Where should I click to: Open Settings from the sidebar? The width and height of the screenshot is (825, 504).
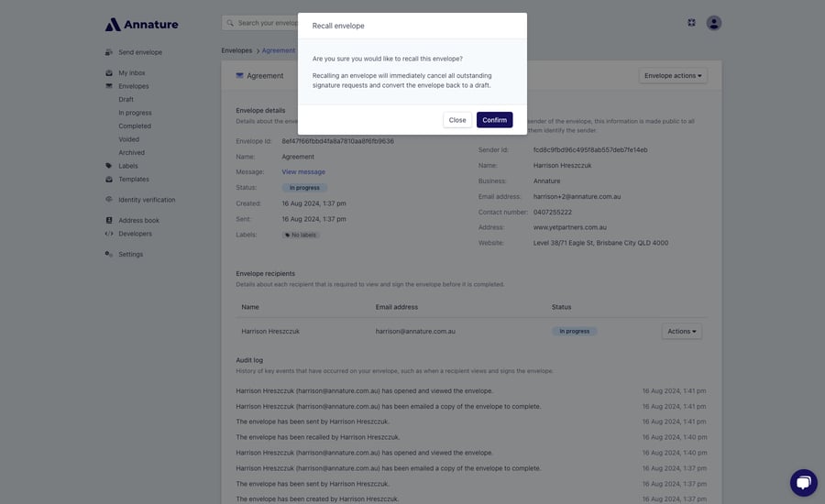point(130,254)
